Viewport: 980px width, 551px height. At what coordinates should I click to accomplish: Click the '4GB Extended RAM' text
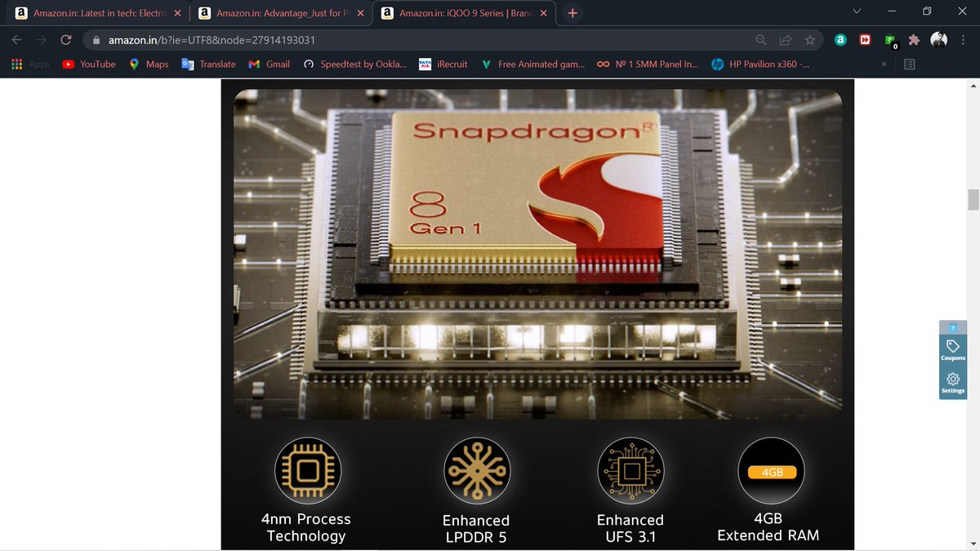(768, 527)
